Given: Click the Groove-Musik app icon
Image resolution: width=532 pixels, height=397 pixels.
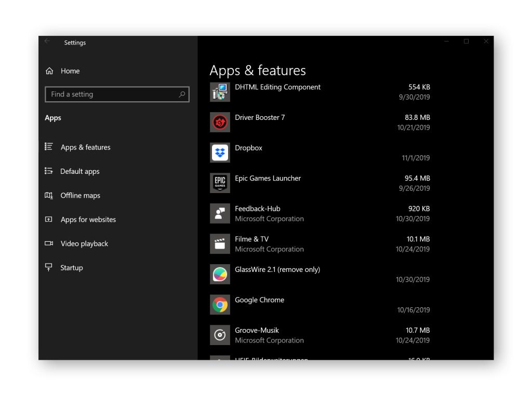Looking at the screenshot, I should (220, 335).
